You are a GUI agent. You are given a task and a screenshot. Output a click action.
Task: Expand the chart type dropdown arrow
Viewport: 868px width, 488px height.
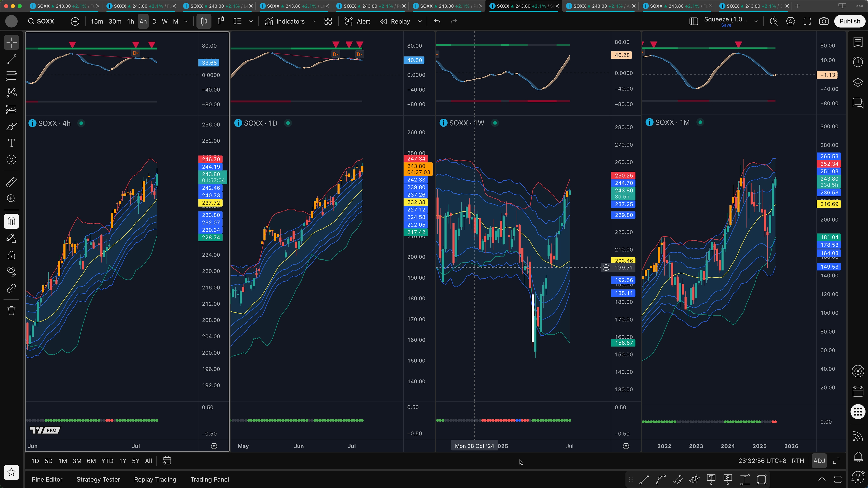251,21
